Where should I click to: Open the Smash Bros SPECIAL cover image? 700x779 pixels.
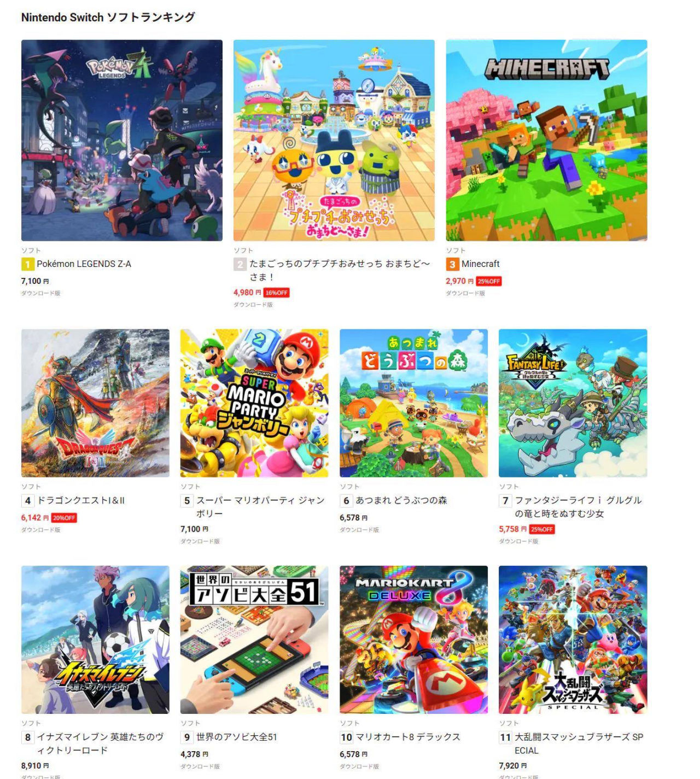click(x=573, y=640)
